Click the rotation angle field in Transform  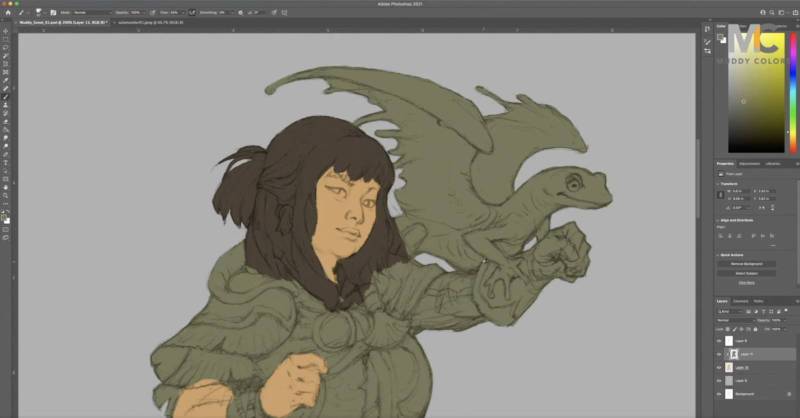point(742,208)
